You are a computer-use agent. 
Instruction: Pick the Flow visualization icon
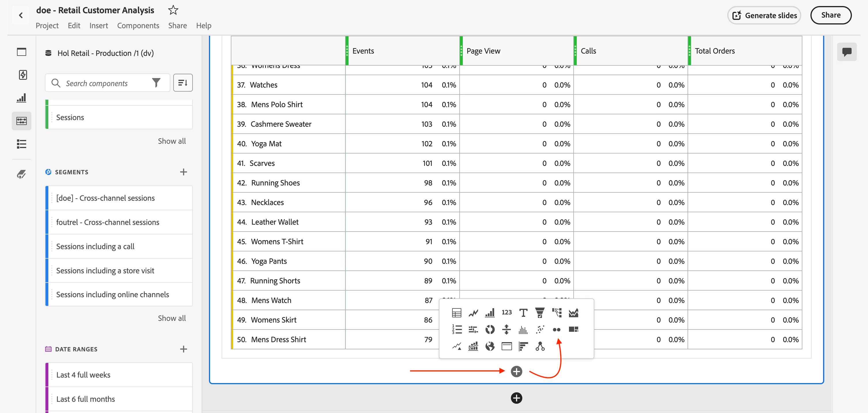(557, 313)
